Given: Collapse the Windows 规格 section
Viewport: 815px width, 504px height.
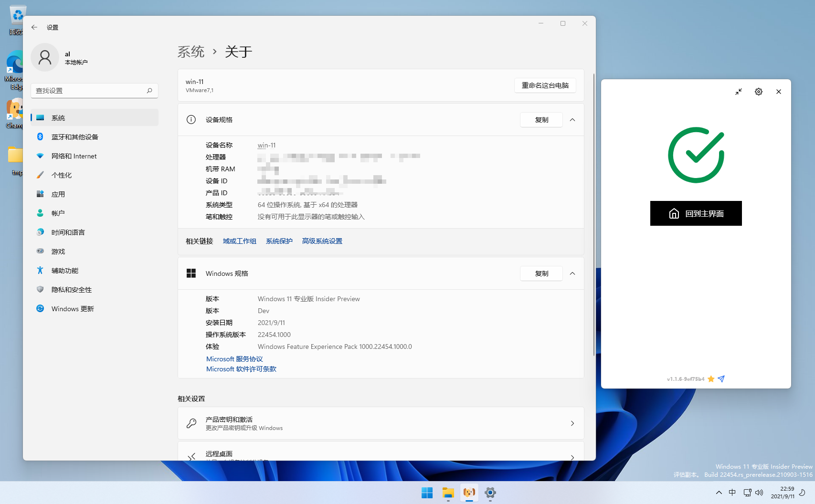Looking at the screenshot, I should [x=572, y=273].
